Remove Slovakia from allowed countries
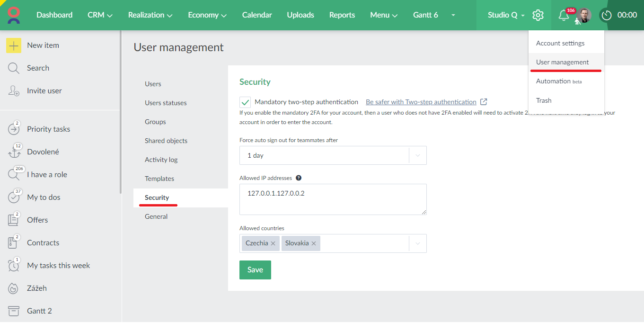This screenshot has height=323, width=644. click(x=314, y=243)
